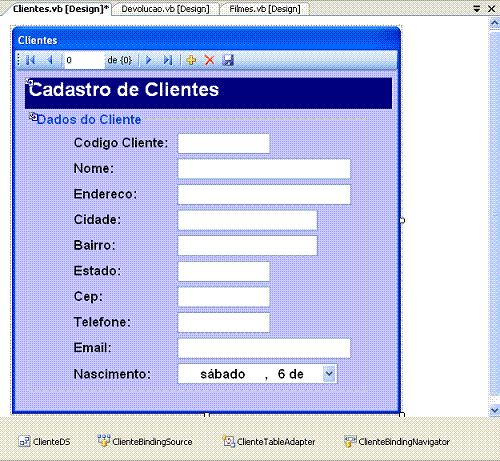500x461 pixels.
Task: Open the document tab list dropdown arrow
Action: coord(477,9)
